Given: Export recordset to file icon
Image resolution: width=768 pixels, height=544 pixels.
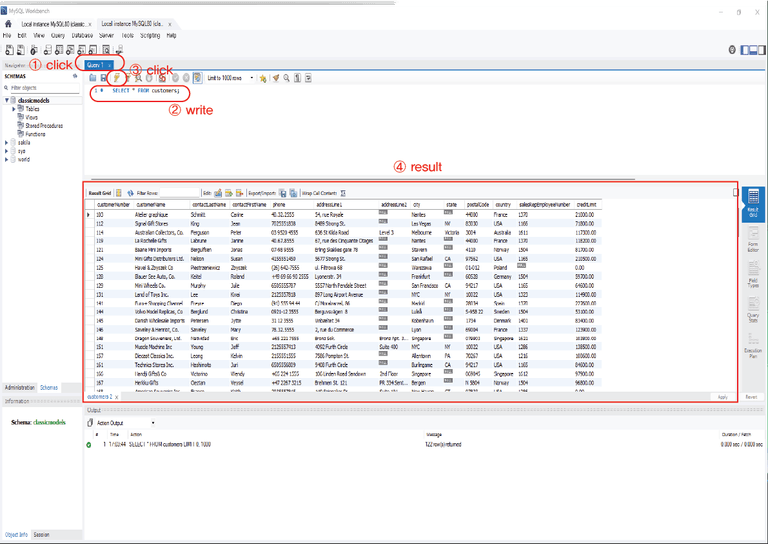Looking at the screenshot, I should (x=283, y=193).
